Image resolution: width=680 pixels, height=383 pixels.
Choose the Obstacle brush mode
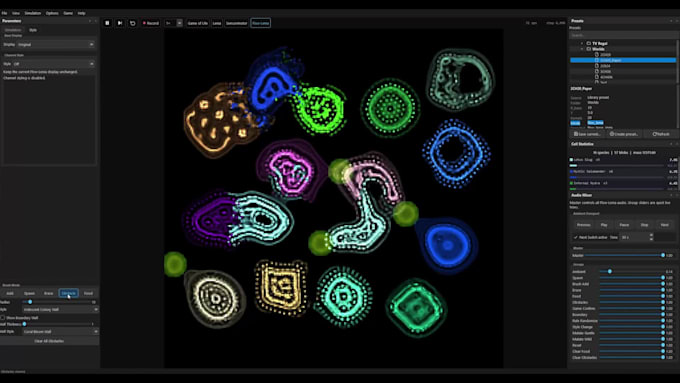click(69, 293)
